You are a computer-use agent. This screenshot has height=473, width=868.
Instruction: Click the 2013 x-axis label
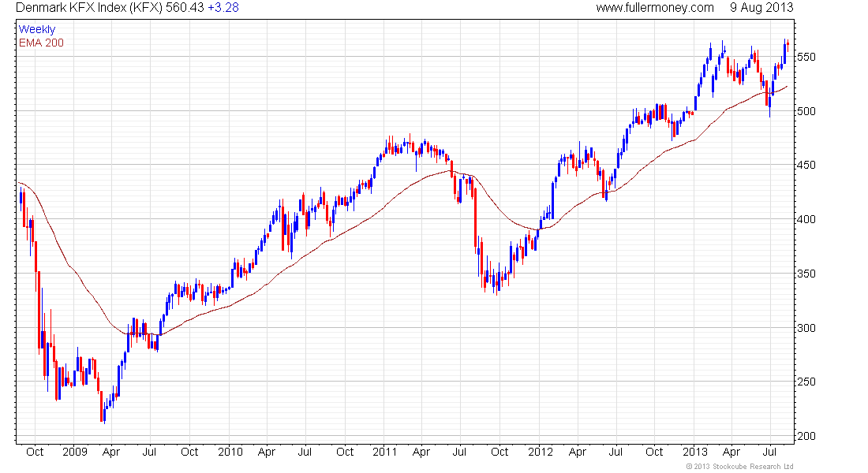(x=695, y=452)
